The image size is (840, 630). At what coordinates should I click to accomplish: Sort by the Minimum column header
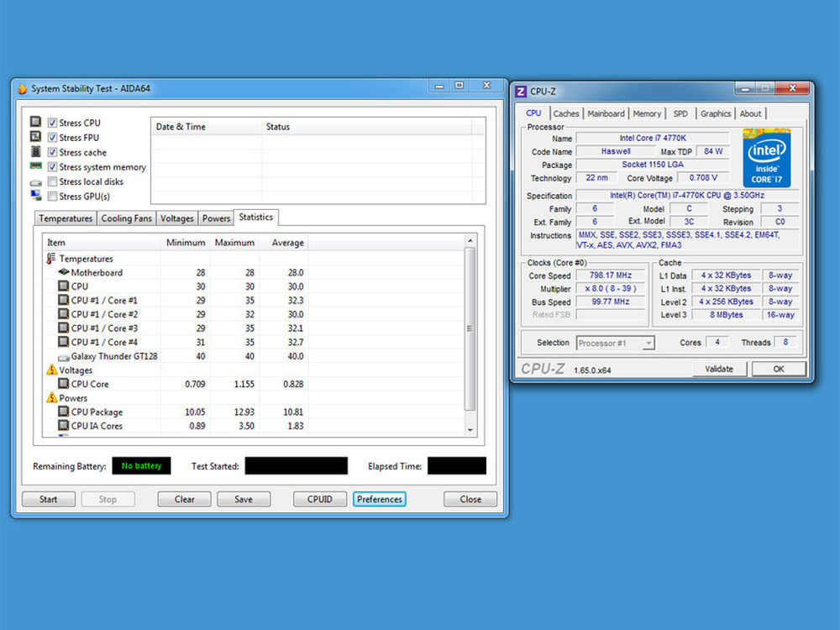185,243
